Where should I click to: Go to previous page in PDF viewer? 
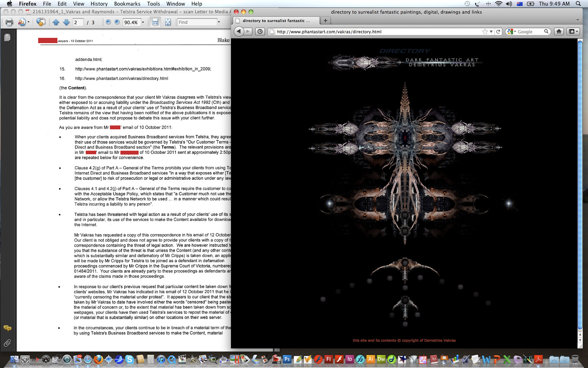(x=56, y=22)
